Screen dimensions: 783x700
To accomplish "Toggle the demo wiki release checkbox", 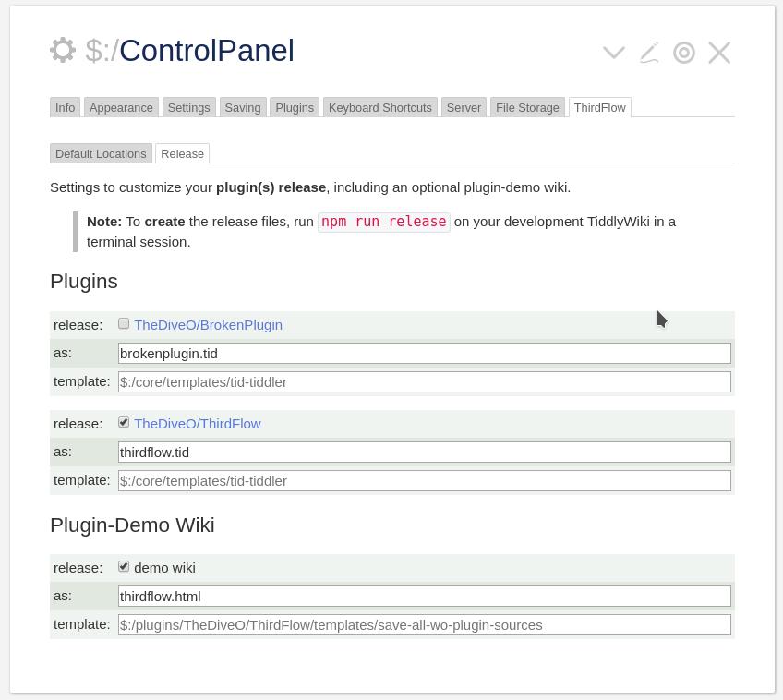I will click(124, 566).
